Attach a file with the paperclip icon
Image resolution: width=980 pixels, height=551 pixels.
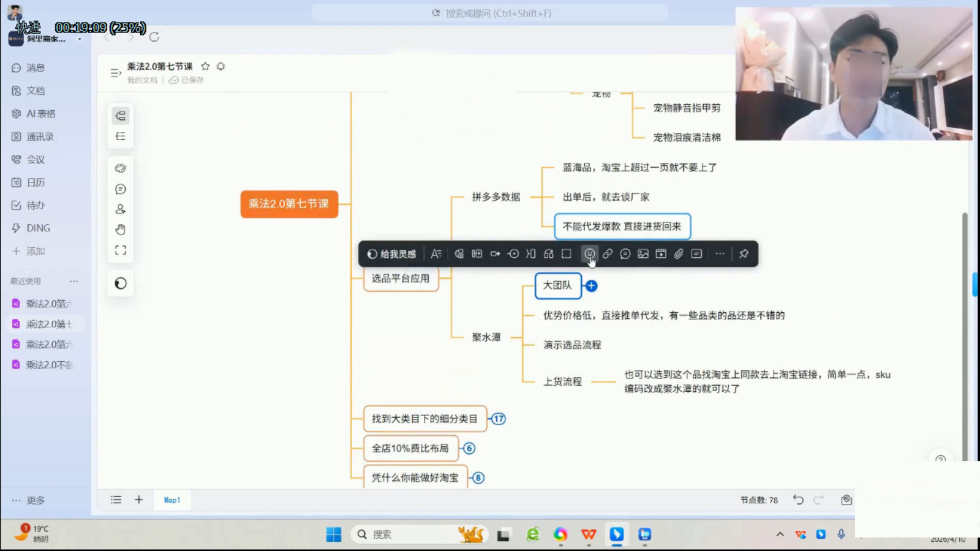click(x=679, y=254)
